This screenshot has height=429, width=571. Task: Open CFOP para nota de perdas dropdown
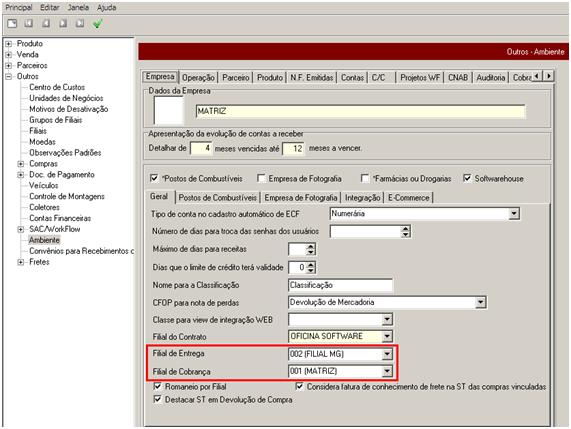480,302
